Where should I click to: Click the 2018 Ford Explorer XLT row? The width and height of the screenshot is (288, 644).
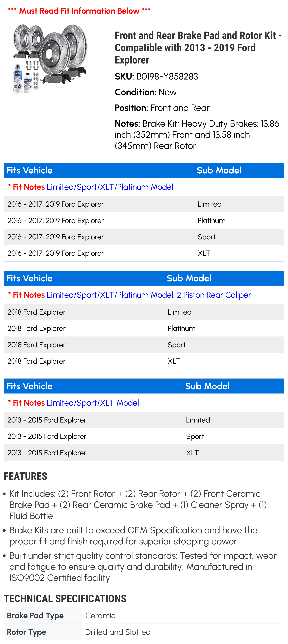144,361
